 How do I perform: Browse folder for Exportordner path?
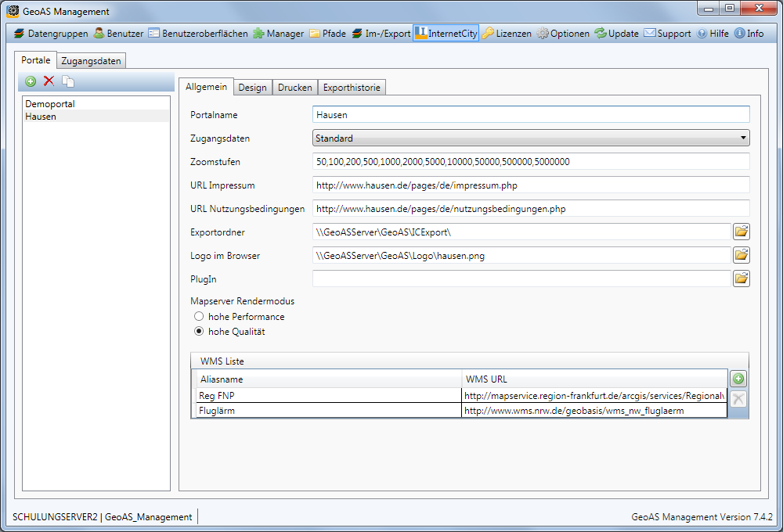(741, 232)
